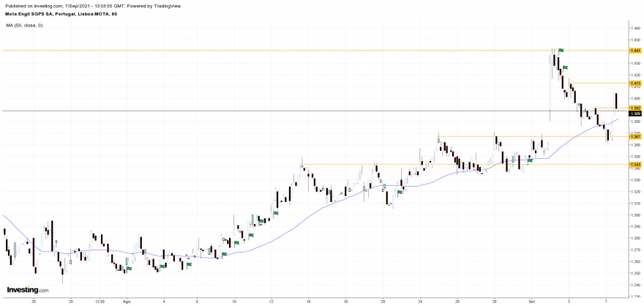
Task: Click date label 18 on time axis
Action: pyautogui.click(x=346, y=301)
